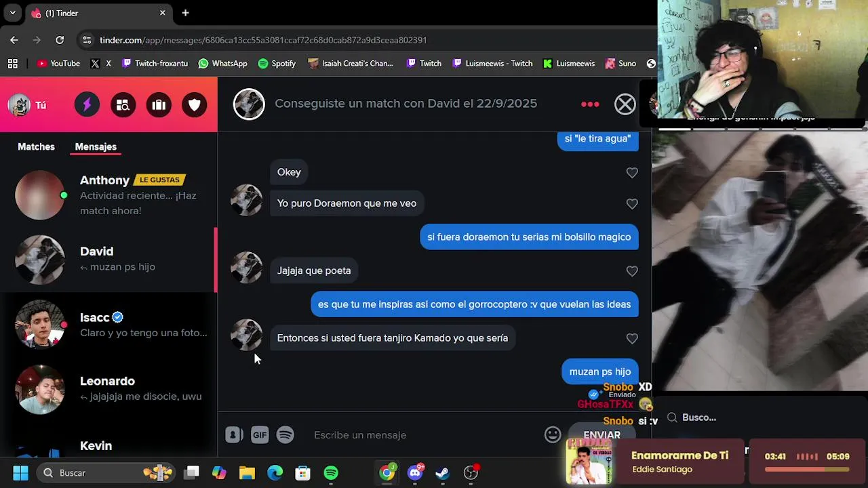
Task: Open the Leonardo conversation row
Action: (108, 389)
